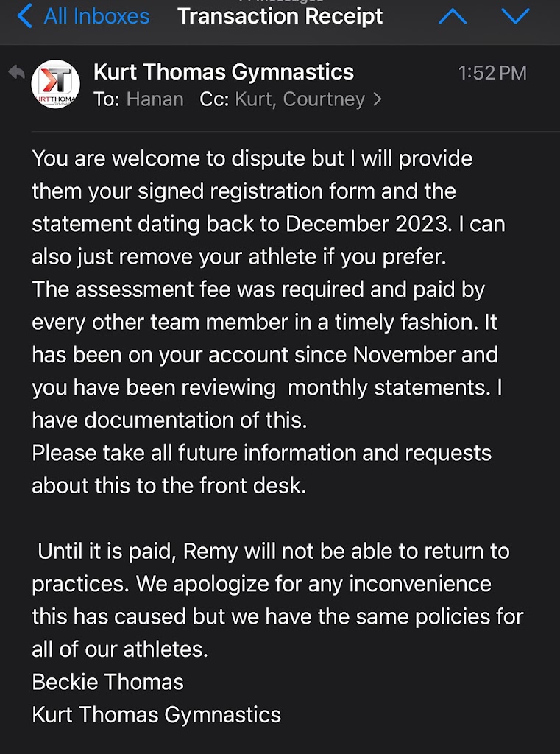Select recipient Hanan in the To field
560x754 pixels.
pos(155,99)
